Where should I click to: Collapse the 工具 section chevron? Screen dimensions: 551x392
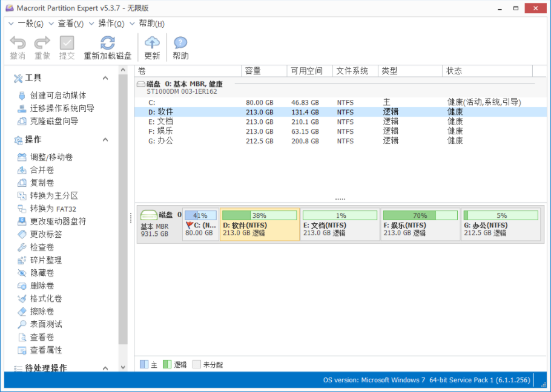pyautogui.click(x=105, y=78)
